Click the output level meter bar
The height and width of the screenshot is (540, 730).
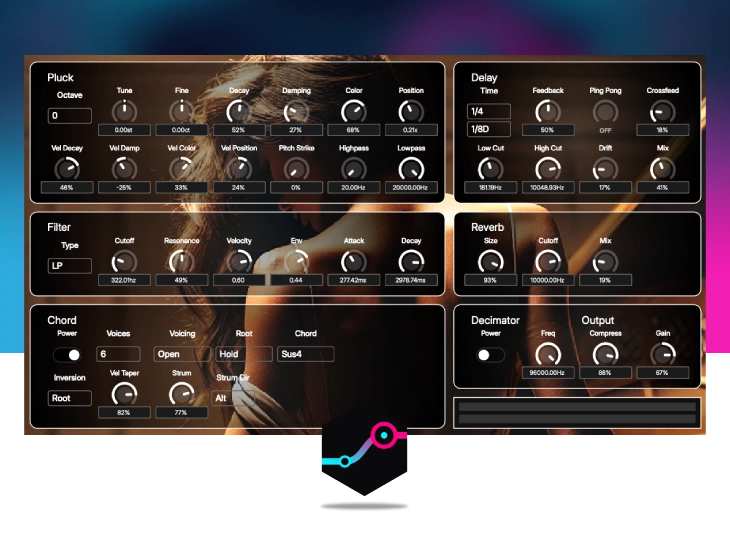[x=577, y=413]
